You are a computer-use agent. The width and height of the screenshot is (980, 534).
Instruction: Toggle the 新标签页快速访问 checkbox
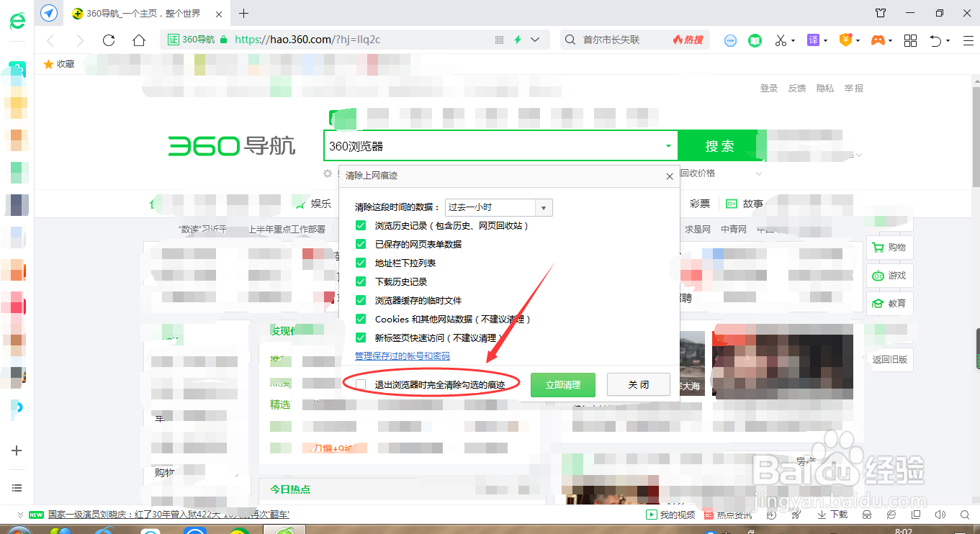tap(361, 338)
